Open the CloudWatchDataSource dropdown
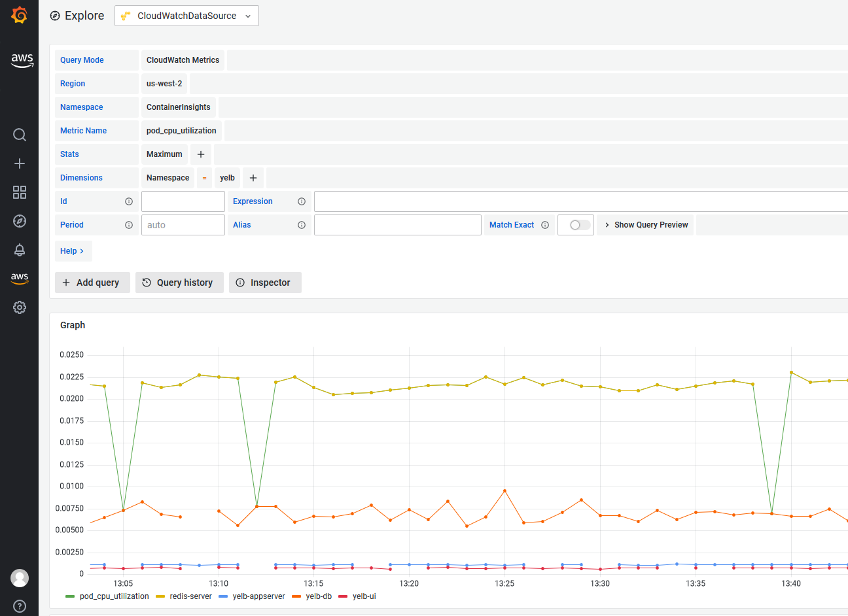Screen dimensions: 848x616 point(186,16)
